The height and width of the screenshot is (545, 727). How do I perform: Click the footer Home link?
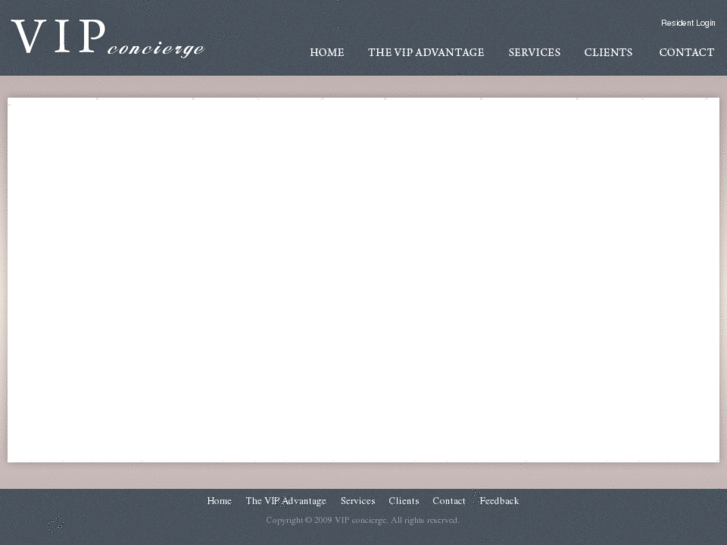click(219, 501)
